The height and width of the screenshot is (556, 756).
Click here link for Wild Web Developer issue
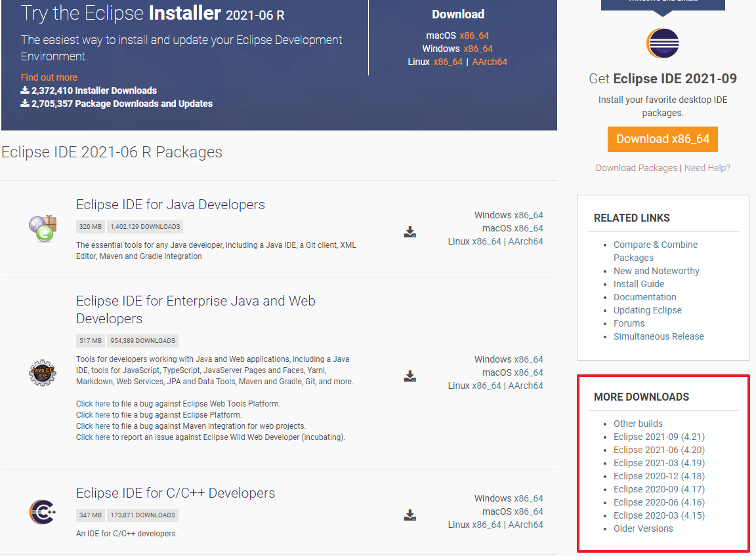pos(102,437)
